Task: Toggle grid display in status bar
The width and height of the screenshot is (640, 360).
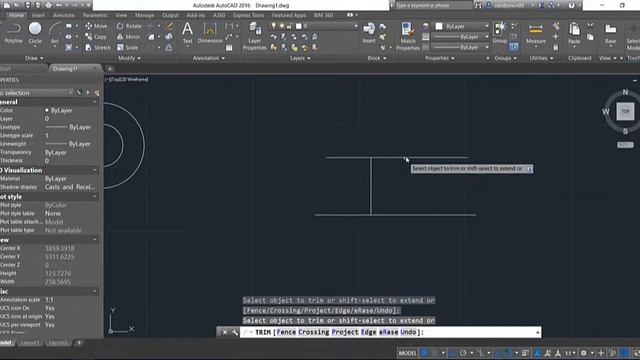Action: [424, 353]
